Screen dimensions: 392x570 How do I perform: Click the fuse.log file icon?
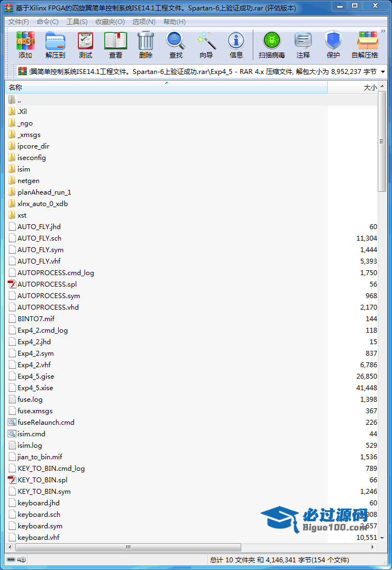point(12,399)
